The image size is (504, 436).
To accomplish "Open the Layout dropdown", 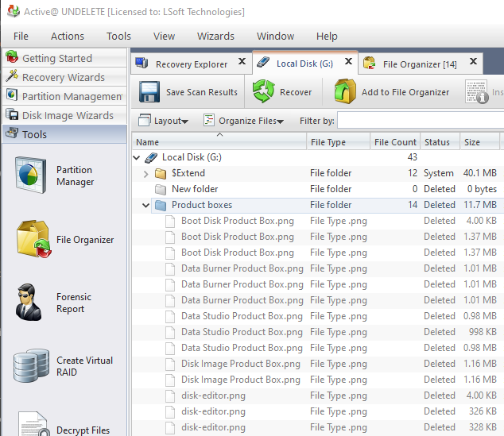I will tap(164, 121).
